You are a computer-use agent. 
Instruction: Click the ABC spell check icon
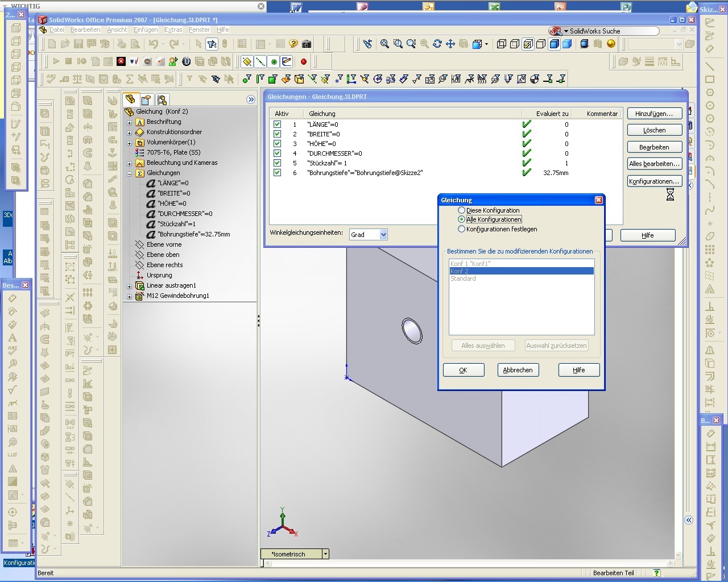coord(51,79)
